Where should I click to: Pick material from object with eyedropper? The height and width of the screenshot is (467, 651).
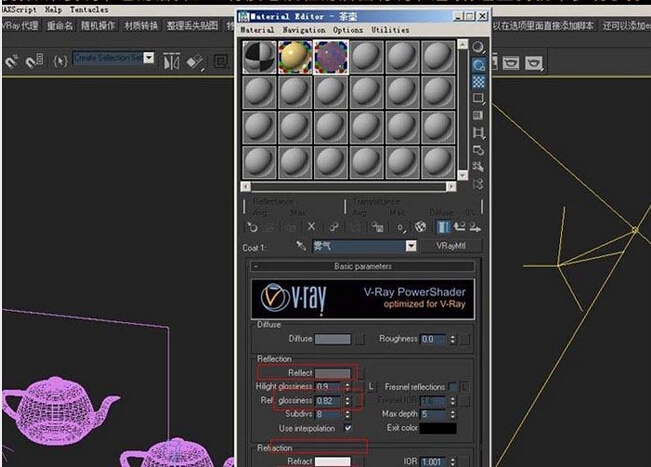click(301, 246)
